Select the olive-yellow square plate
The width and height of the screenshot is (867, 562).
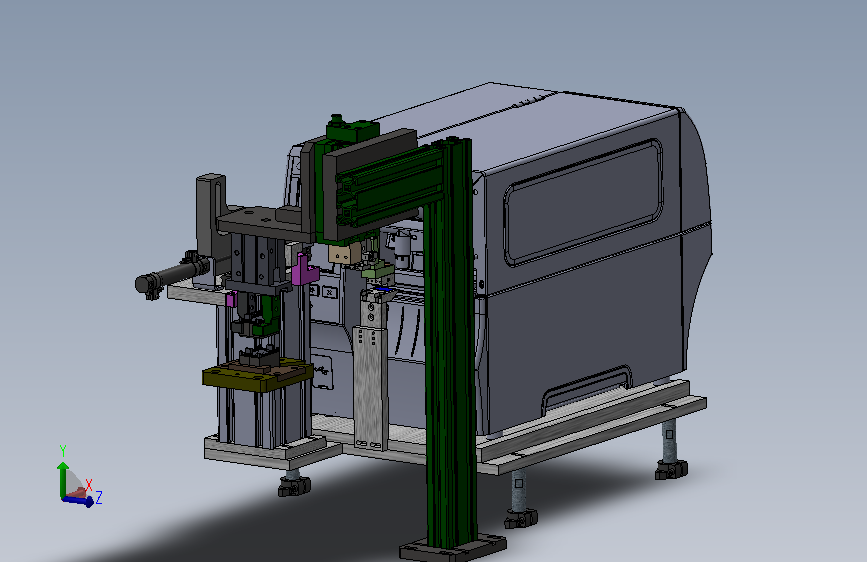point(258,374)
